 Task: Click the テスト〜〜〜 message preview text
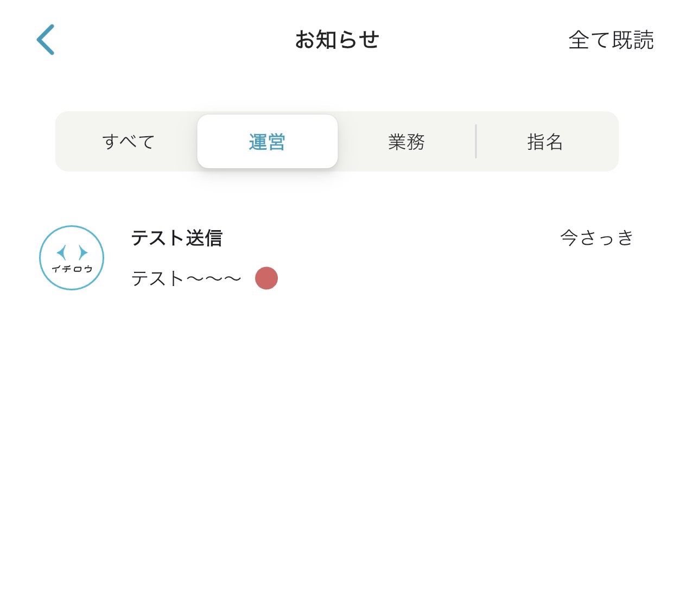click(186, 278)
